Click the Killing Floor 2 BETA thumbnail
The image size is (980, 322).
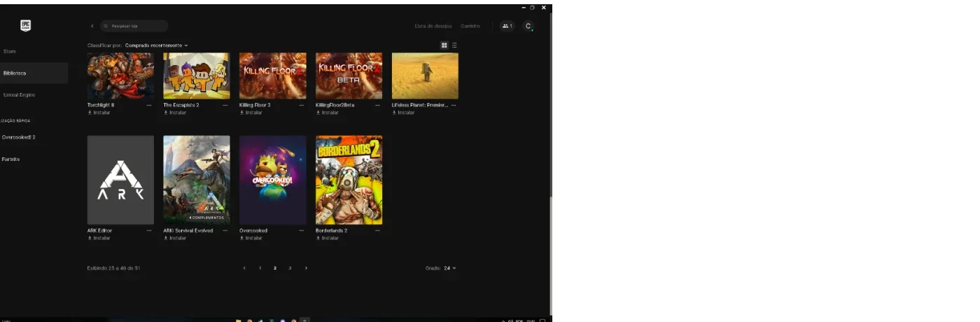click(x=349, y=76)
